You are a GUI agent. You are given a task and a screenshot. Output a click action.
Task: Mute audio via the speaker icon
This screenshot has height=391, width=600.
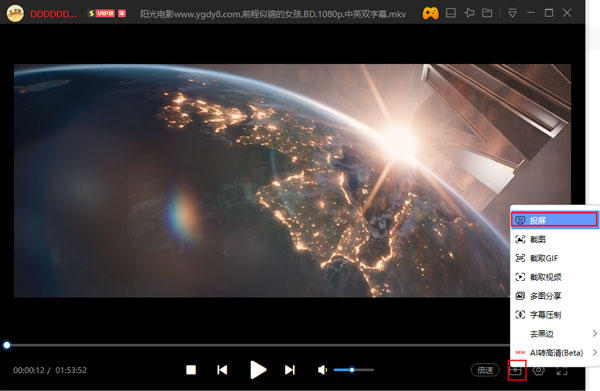pos(323,370)
